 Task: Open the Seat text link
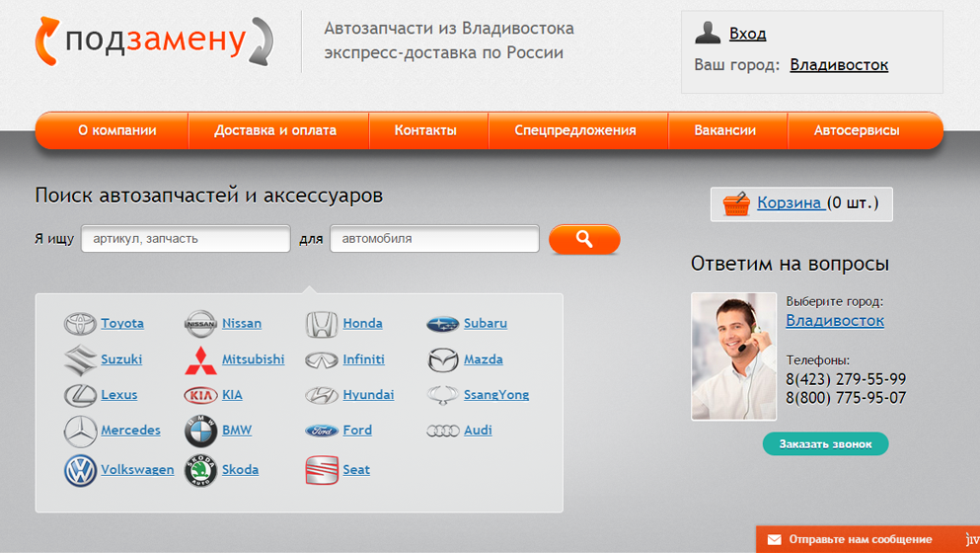[x=356, y=469]
